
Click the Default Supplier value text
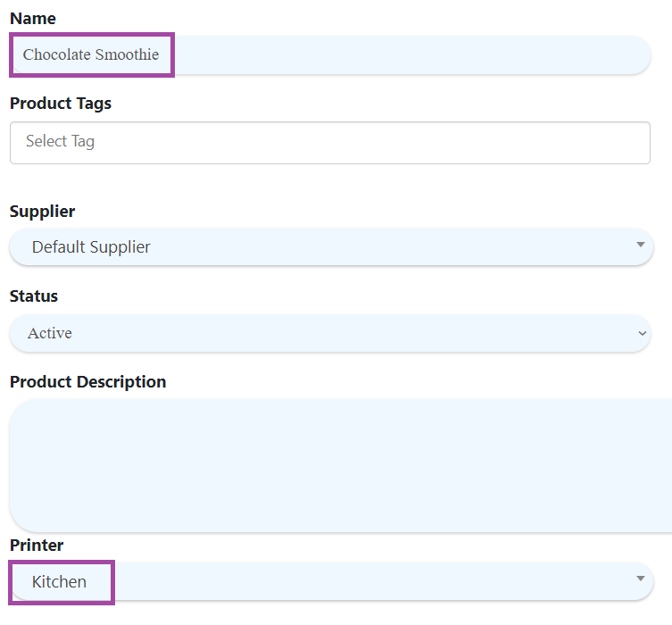(91, 247)
